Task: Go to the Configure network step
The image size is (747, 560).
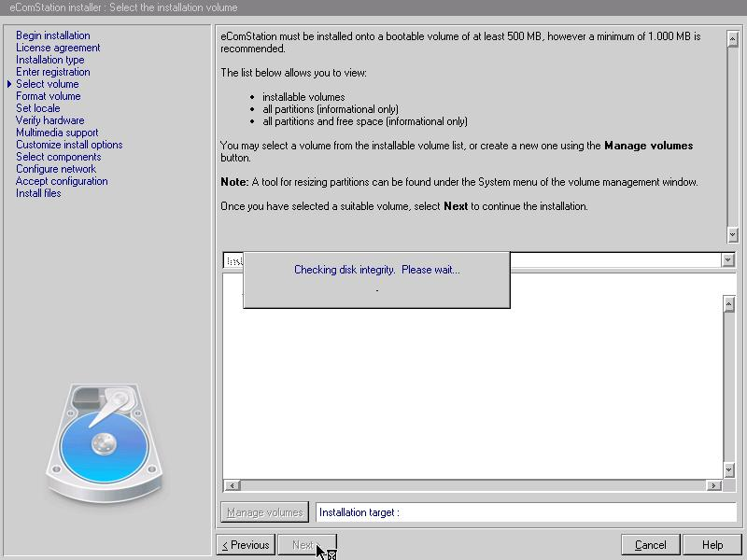Action: [56, 169]
